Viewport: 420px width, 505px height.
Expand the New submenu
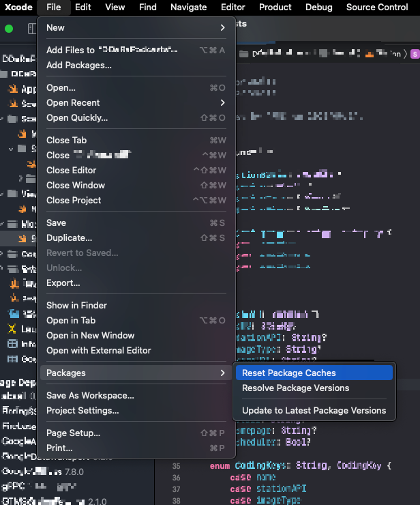point(136,28)
